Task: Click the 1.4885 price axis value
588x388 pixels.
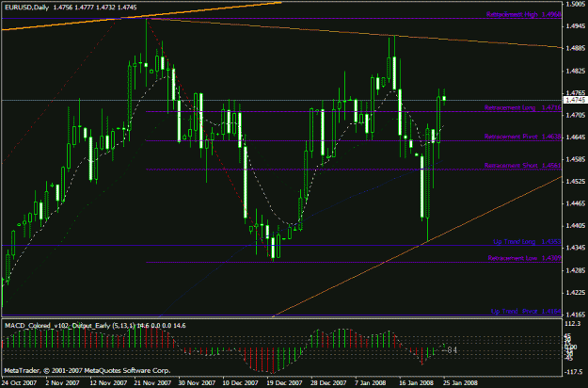Action: 576,48
